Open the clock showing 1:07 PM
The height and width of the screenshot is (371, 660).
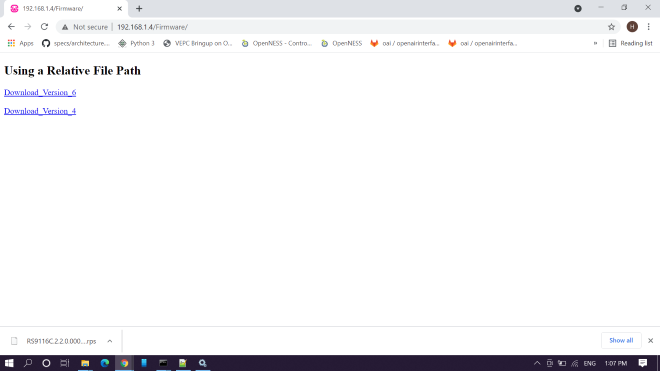point(616,363)
